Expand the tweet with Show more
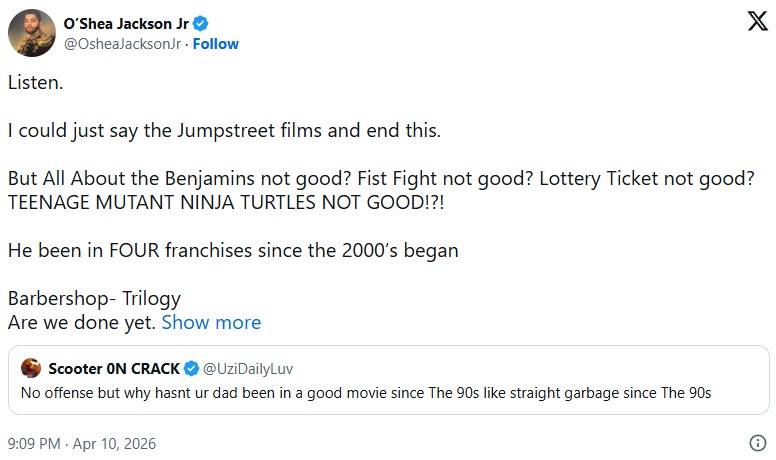 point(211,322)
